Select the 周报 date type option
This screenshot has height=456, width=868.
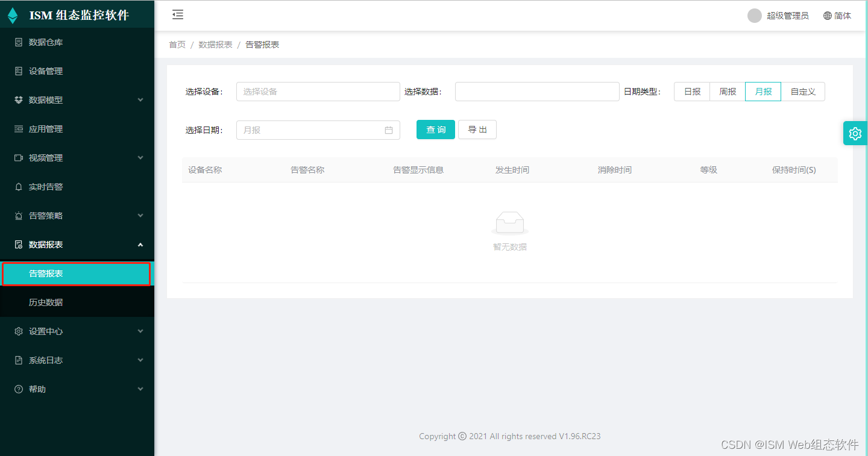[x=727, y=91]
